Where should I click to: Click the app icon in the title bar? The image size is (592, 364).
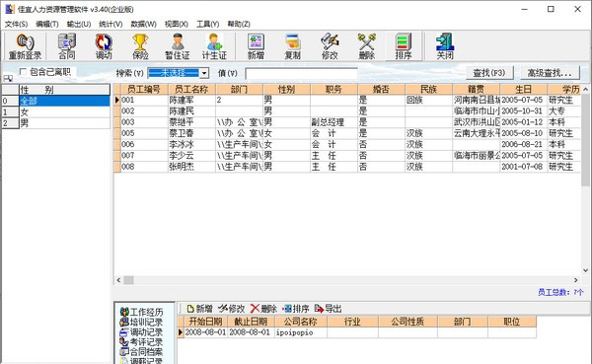pyautogui.click(x=10, y=9)
